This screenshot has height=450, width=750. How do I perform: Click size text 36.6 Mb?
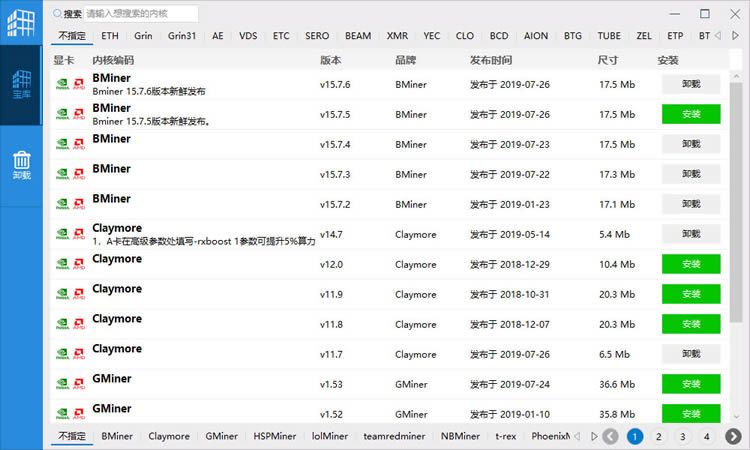617,384
